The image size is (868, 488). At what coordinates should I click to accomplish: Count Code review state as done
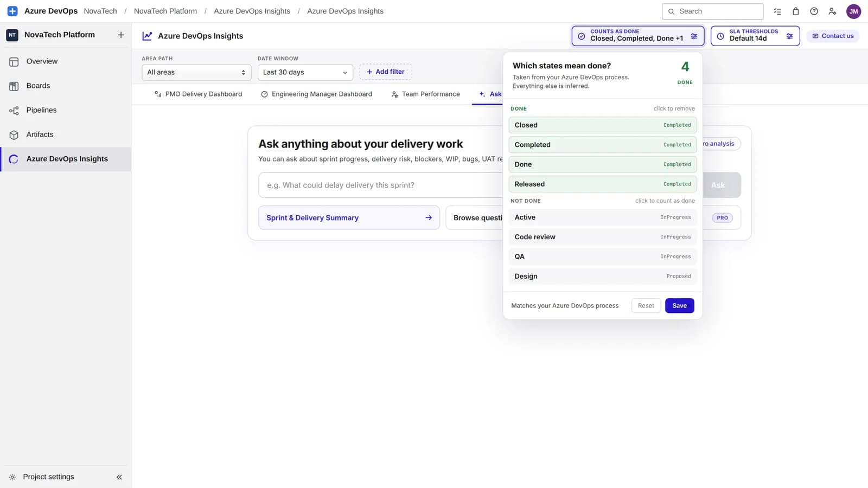point(603,237)
